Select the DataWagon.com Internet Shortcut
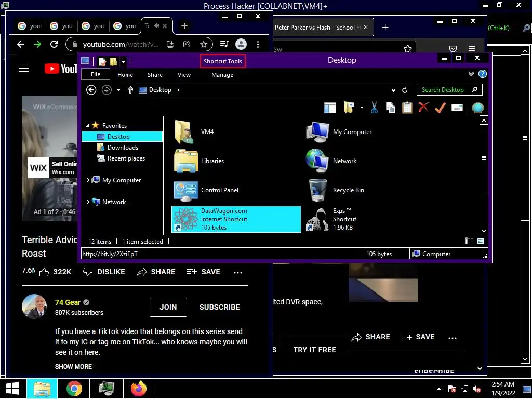 click(x=236, y=219)
